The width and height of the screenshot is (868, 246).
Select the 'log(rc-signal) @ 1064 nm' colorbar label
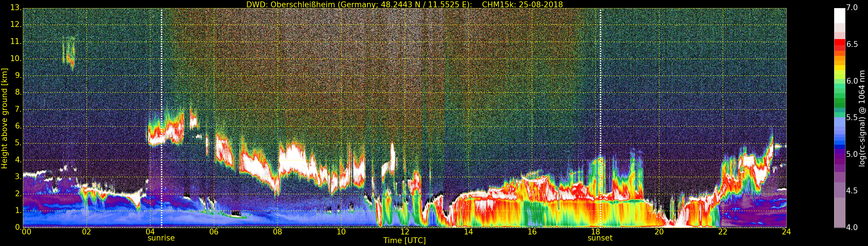click(862, 118)
